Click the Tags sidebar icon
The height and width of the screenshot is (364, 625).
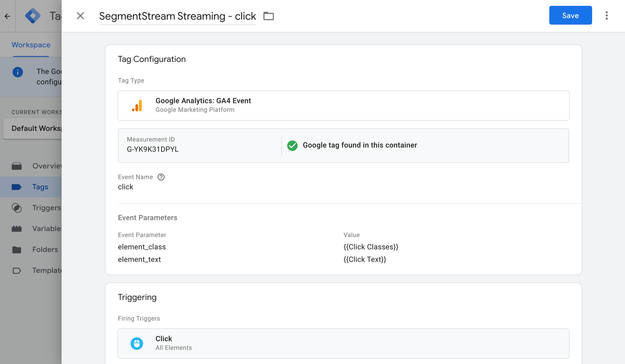[17, 187]
